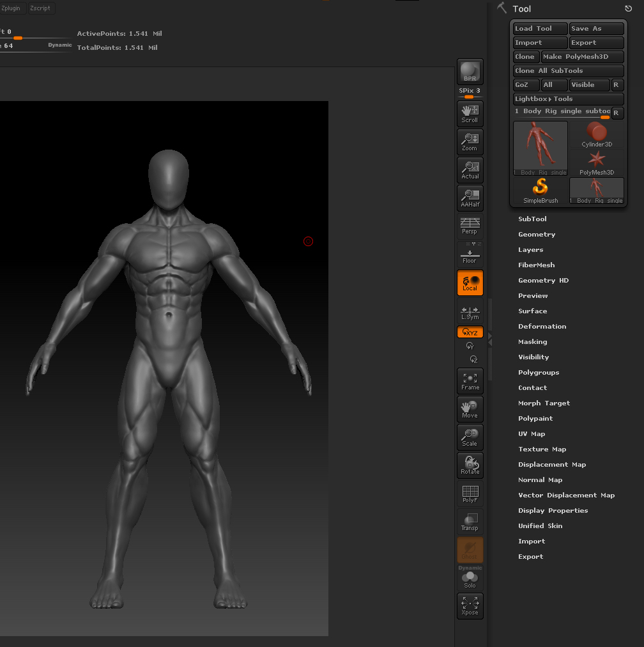
Task: Click the Xpose icon
Action: coord(470,605)
